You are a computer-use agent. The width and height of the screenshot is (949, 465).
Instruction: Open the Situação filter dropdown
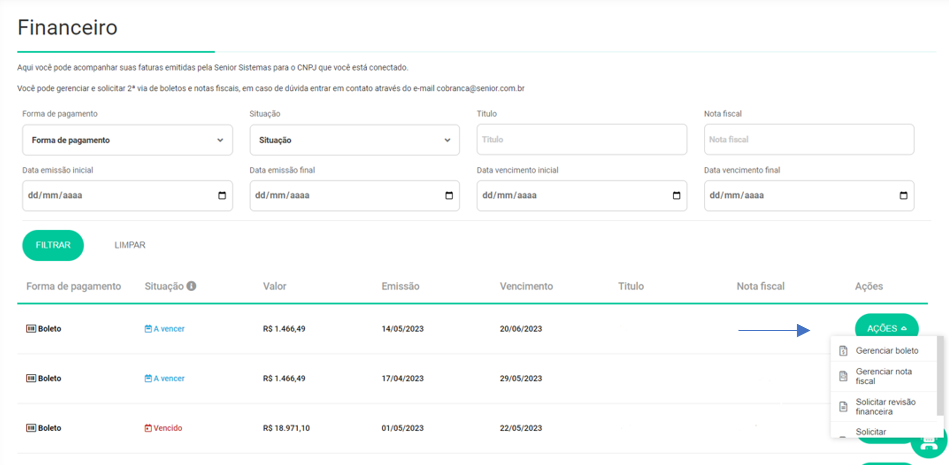pos(355,140)
